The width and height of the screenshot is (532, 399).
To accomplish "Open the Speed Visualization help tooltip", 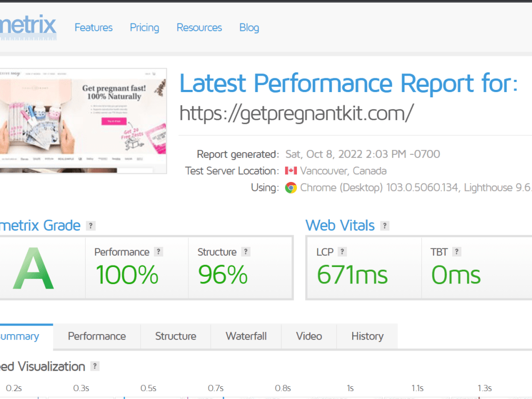I will tap(96, 367).
